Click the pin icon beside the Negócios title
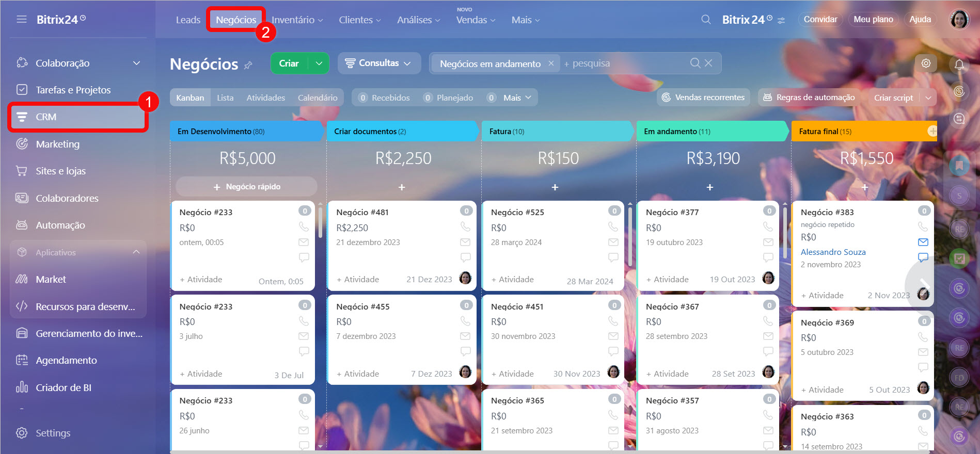980x454 pixels. click(248, 65)
